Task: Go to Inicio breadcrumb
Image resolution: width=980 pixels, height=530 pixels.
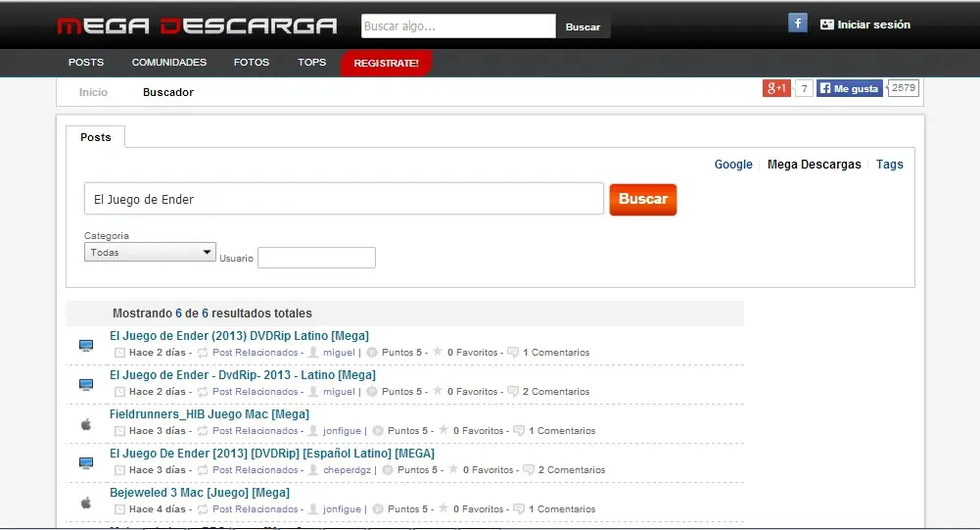Action: click(93, 92)
